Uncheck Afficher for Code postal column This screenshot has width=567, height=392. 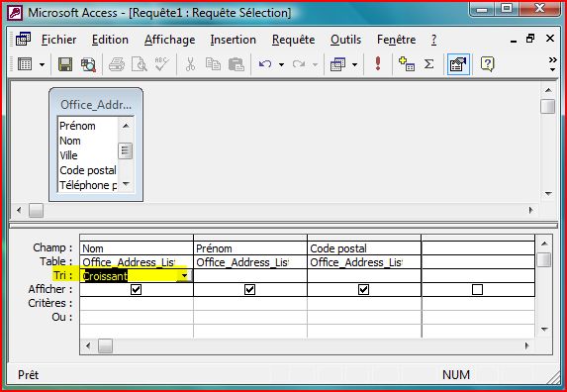tap(364, 290)
